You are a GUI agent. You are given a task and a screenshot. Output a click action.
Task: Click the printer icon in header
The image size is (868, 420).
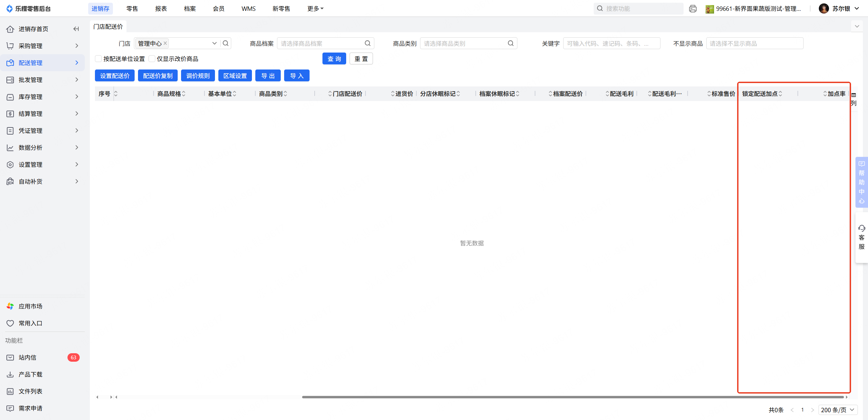[692, 9]
